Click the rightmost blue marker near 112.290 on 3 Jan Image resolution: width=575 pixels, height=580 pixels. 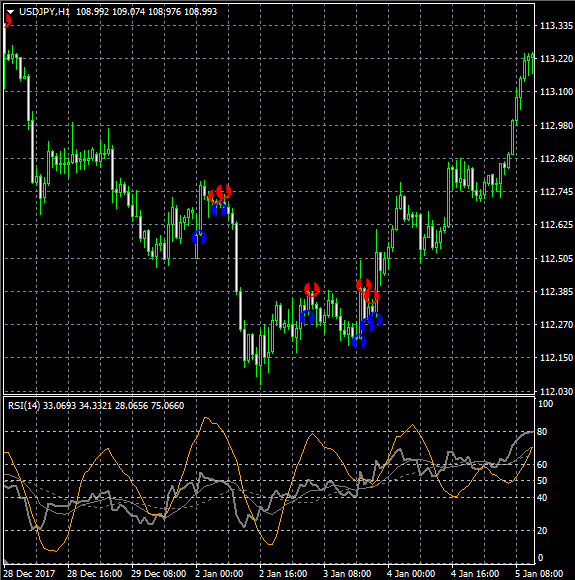tap(375, 319)
